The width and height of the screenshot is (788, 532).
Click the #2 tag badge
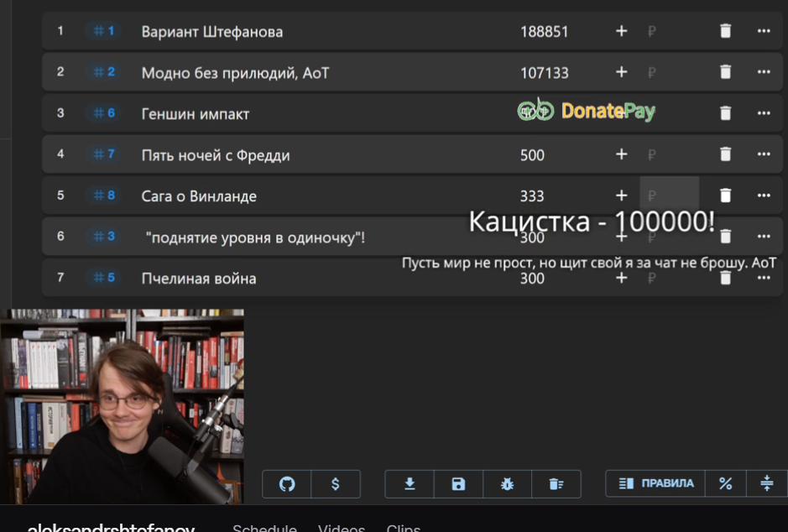104,72
